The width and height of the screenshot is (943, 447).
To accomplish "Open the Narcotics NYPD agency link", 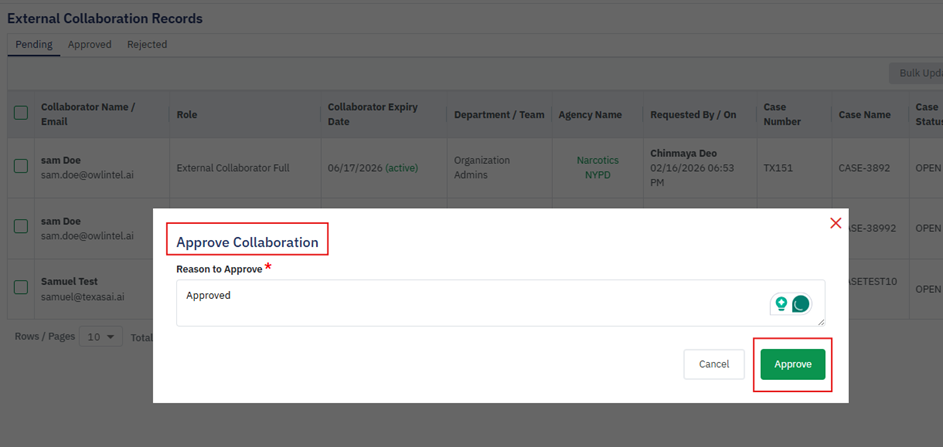I will coord(598,167).
